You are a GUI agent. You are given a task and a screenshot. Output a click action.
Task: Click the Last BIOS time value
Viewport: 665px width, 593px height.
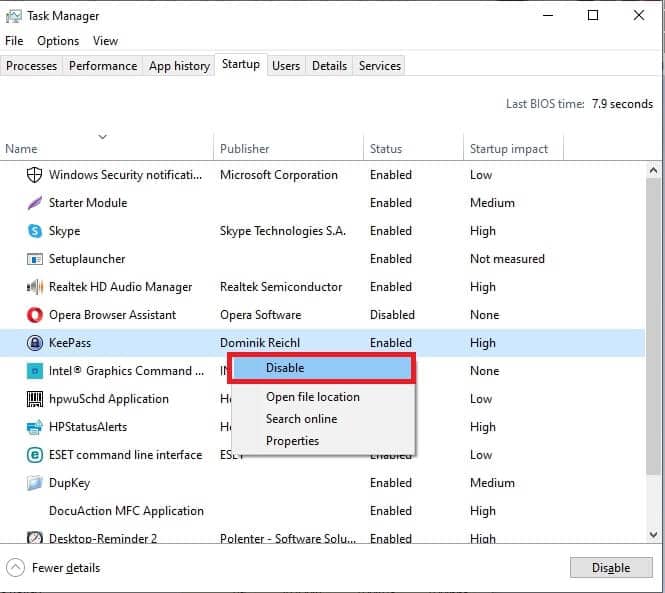[622, 104]
